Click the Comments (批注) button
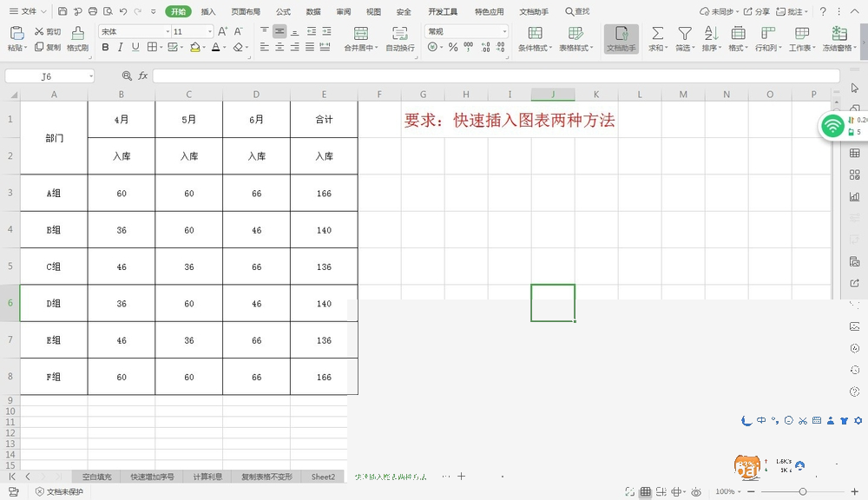Viewport: 868px width, 500px height. [x=792, y=11]
